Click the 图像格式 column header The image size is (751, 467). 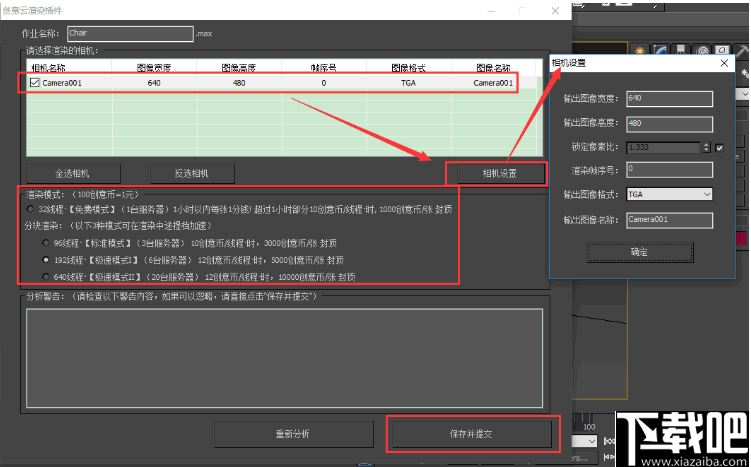409,68
